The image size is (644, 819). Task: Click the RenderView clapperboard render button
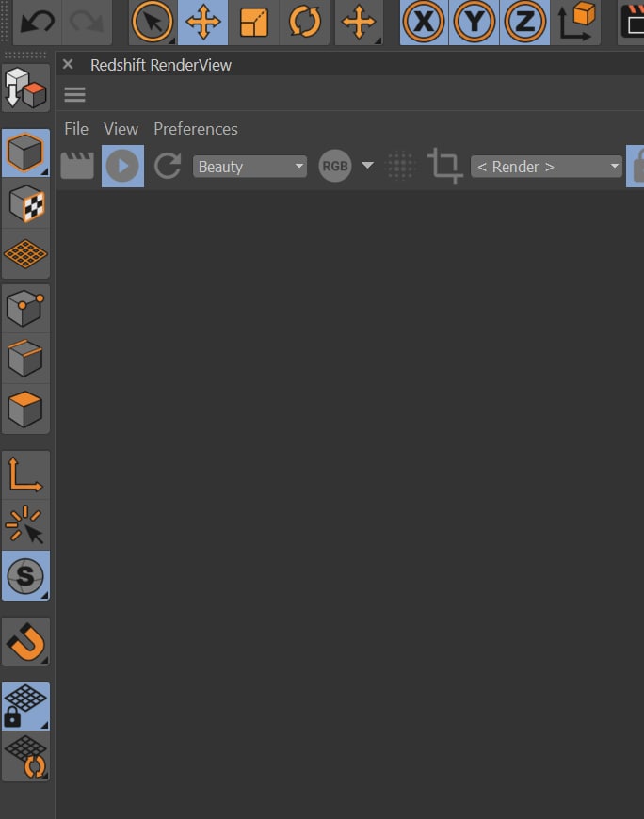(x=77, y=166)
